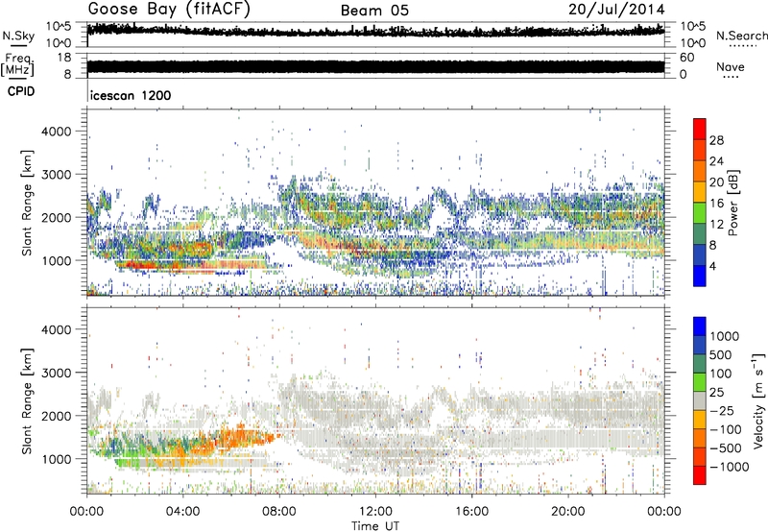Click the '-100' Velocity colorbar tick label
This screenshot has width=768, height=532.
click(x=726, y=429)
